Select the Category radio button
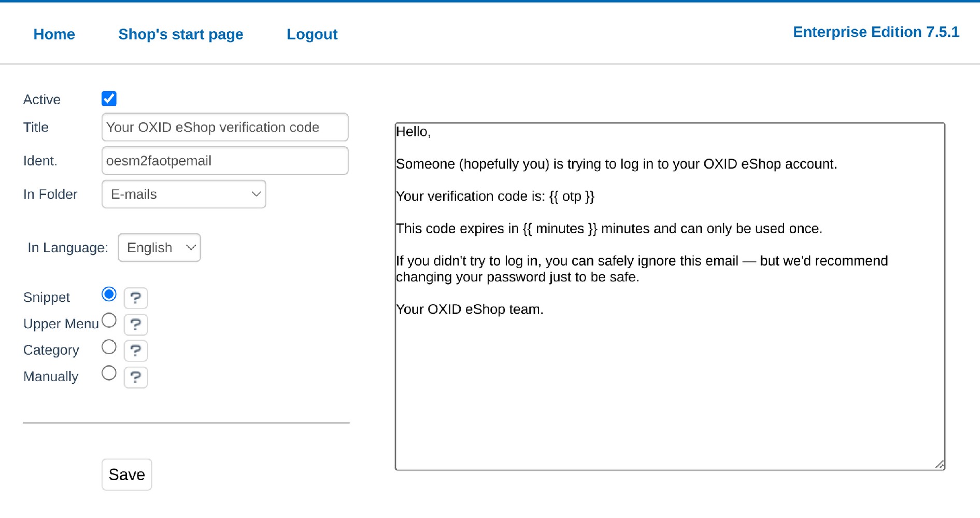The image size is (980, 518). point(109,347)
